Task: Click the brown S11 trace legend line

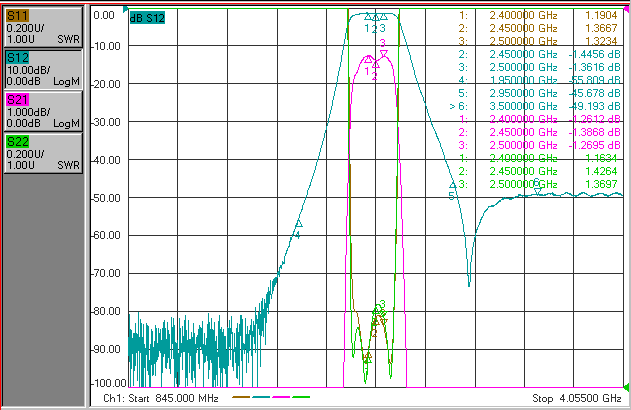Action: [241, 397]
